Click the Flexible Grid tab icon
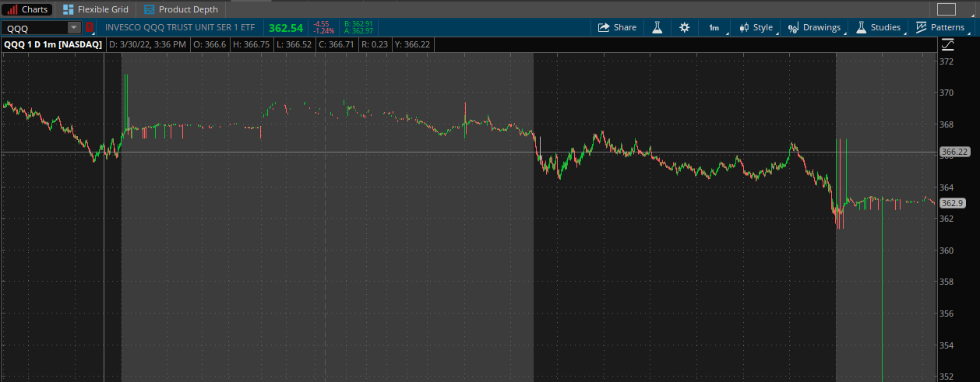 pyautogui.click(x=69, y=9)
